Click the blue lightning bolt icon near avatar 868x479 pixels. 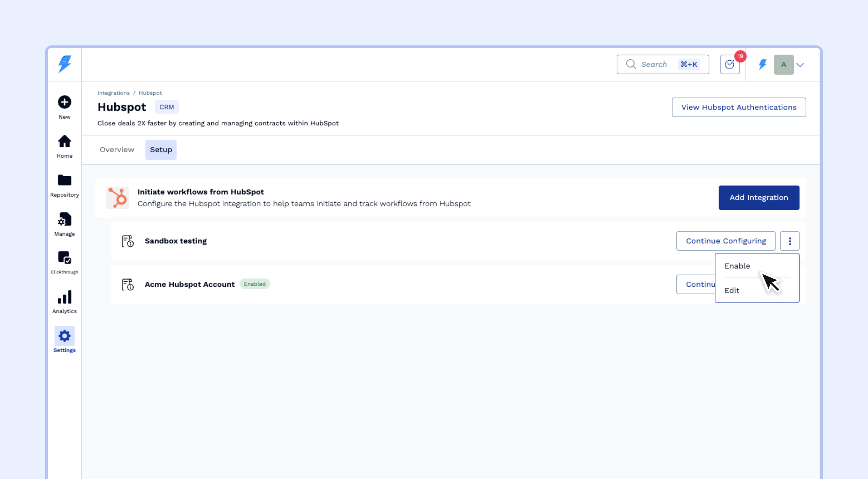763,64
